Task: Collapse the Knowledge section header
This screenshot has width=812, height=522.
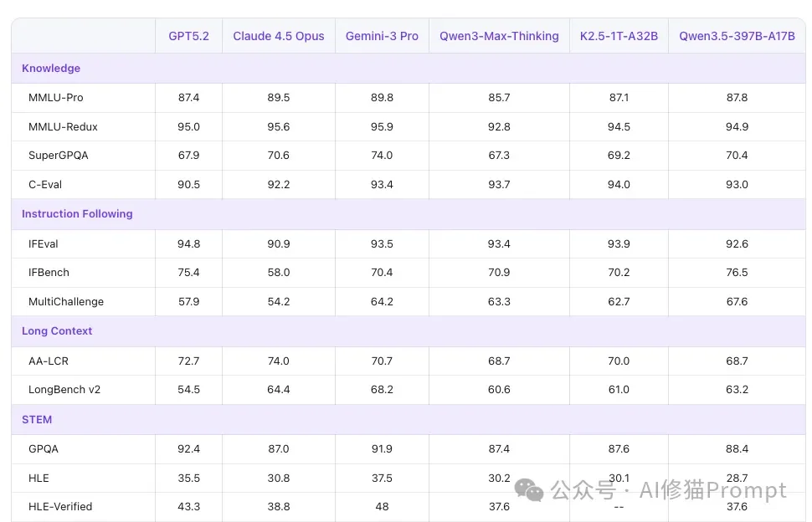Action: tap(51, 68)
